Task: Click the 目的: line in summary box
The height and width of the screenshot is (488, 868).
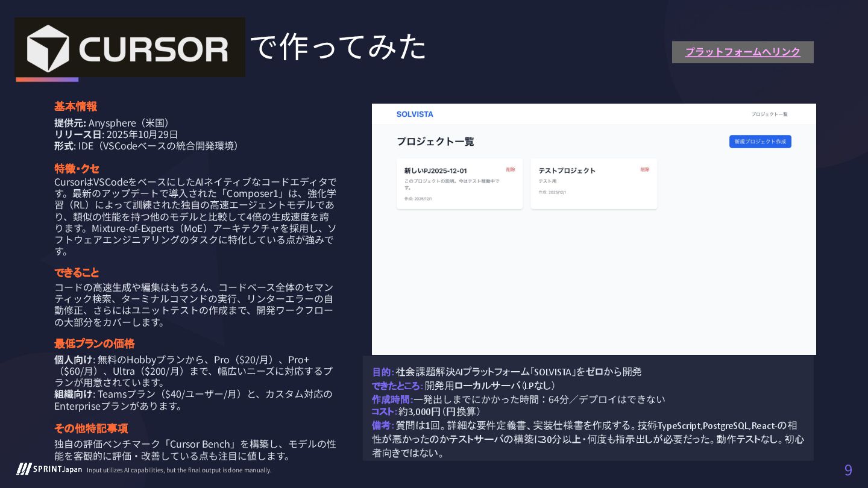Action: tap(507, 372)
